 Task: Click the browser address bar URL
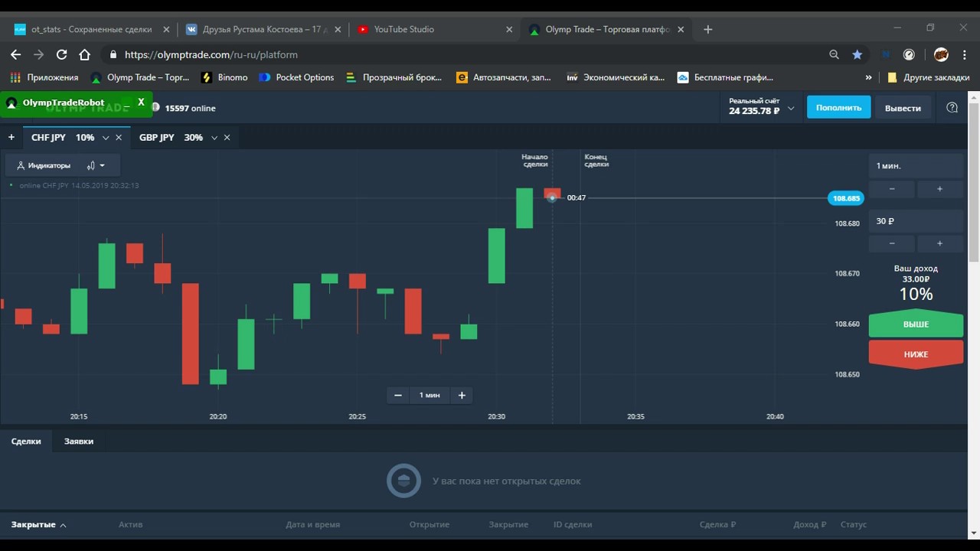tap(211, 54)
